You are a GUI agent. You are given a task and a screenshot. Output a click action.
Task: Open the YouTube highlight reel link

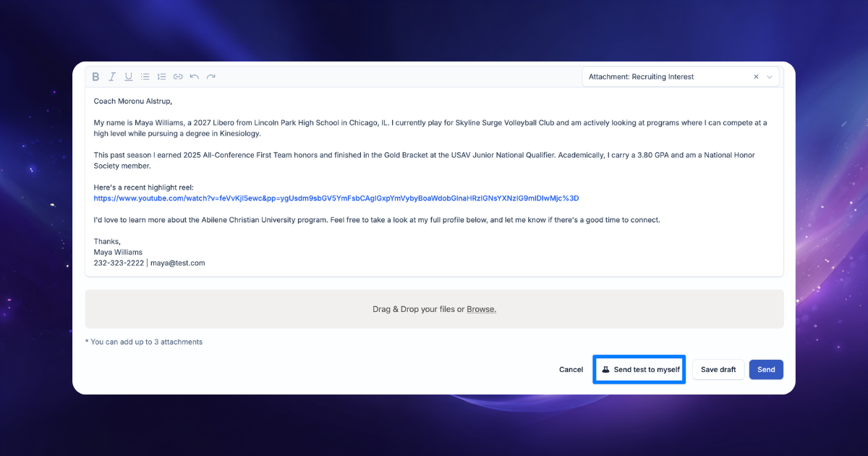pyautogui.click(x=336, y=198)
